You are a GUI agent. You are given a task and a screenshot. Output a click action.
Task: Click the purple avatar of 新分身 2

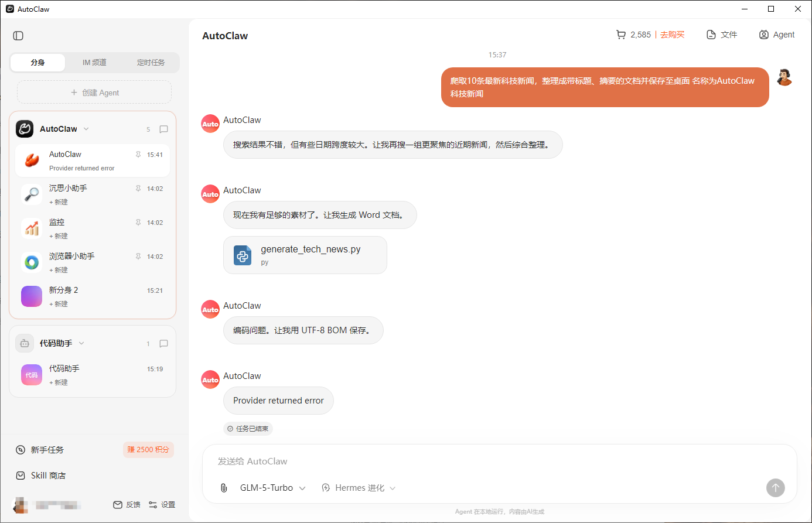[x=32, y=296]
